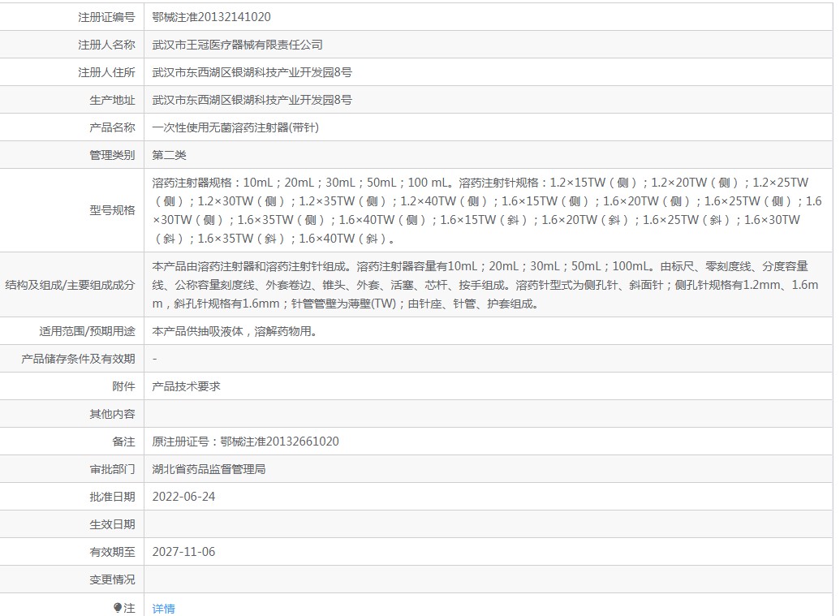Viewport: 840px width, 616px height.
Task: Click the 型号规格 label
Action: 113,210
